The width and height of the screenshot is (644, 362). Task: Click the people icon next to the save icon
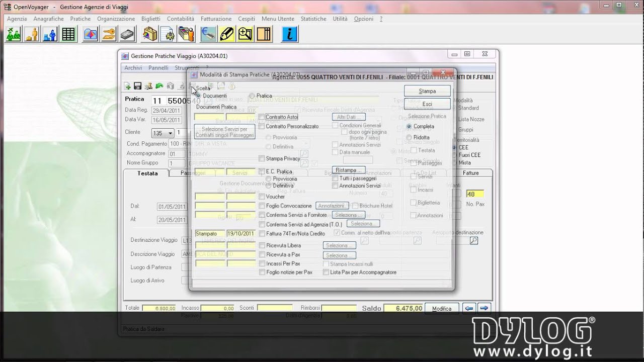pos(148,86)
